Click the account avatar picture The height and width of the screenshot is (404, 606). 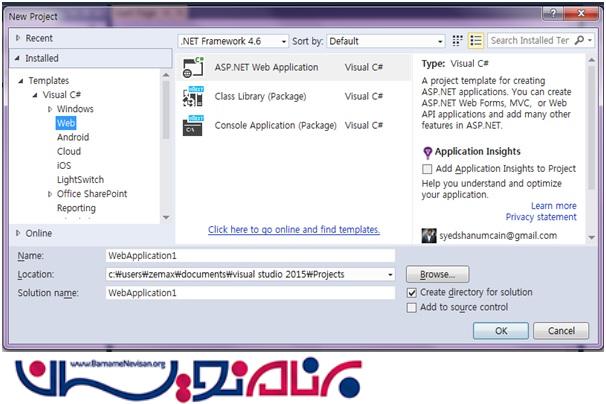[x=429, y=235]
